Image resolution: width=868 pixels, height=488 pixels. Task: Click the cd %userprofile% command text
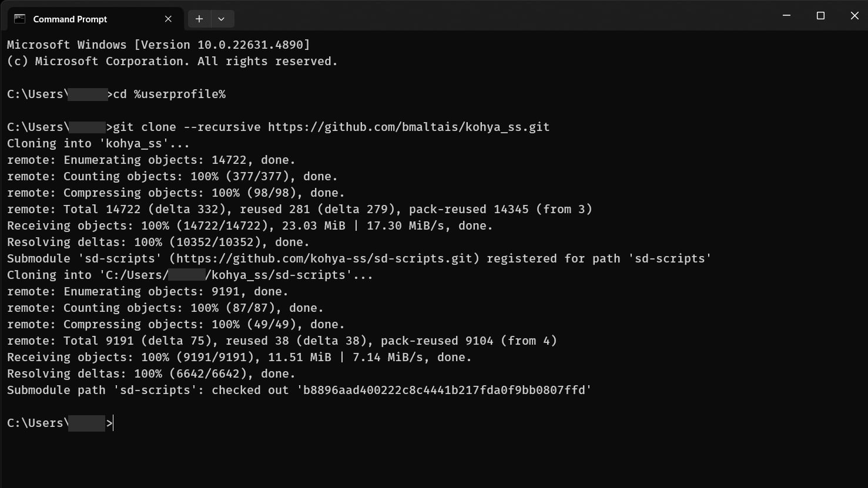[x=169, y=94]
